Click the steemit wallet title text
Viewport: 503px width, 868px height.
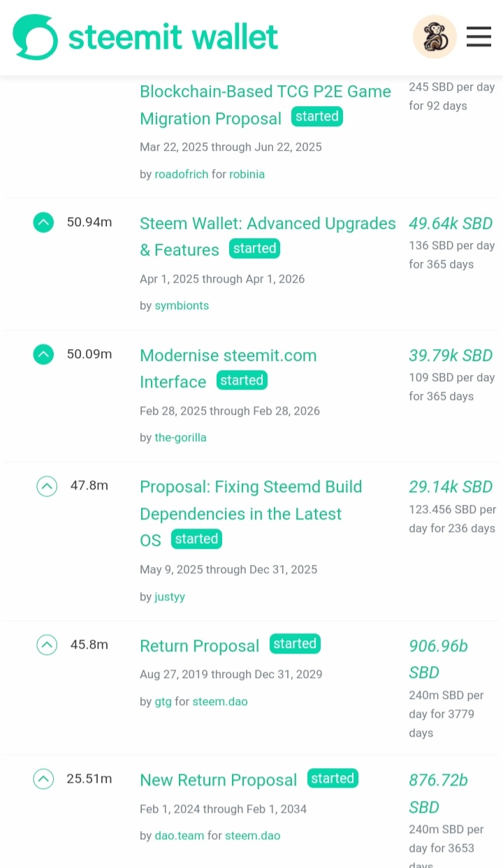coord(173,37)
